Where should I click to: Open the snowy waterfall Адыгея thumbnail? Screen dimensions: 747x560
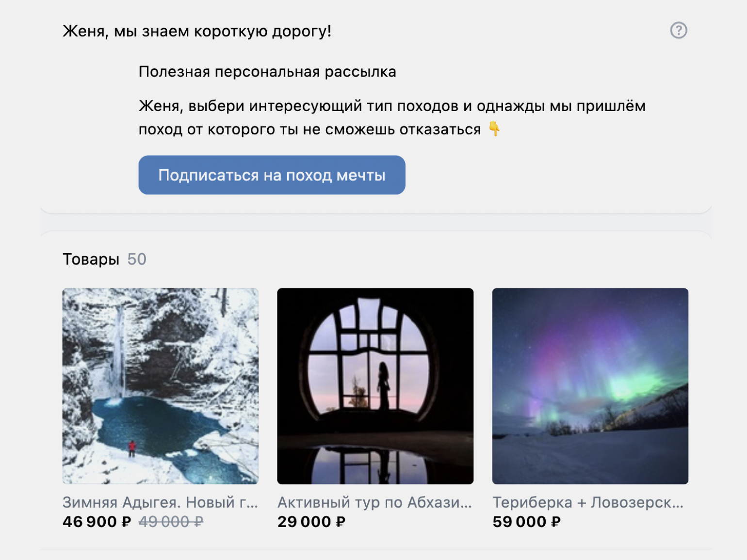[x=161, y=386]
